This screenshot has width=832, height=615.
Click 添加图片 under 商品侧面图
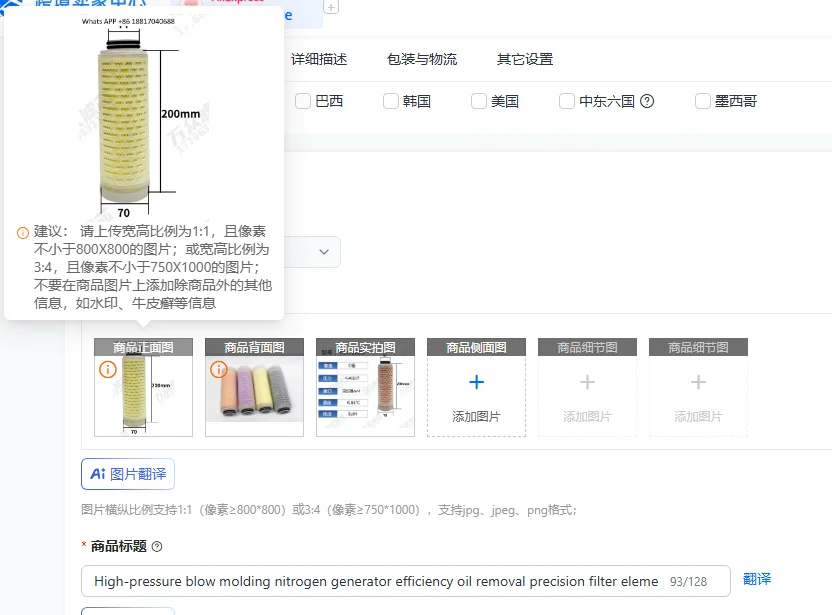[476, 417]
